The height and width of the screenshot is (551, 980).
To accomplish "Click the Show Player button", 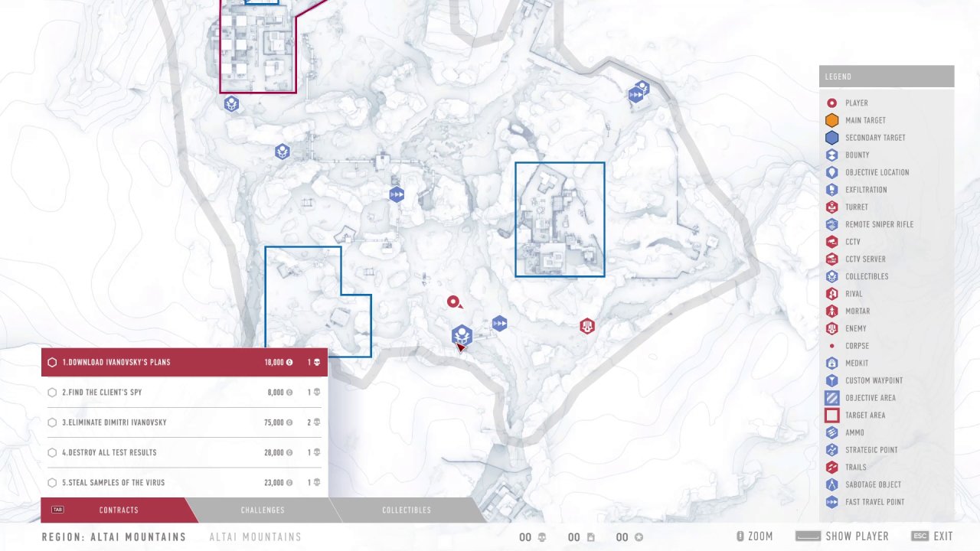I will (842, 536).
